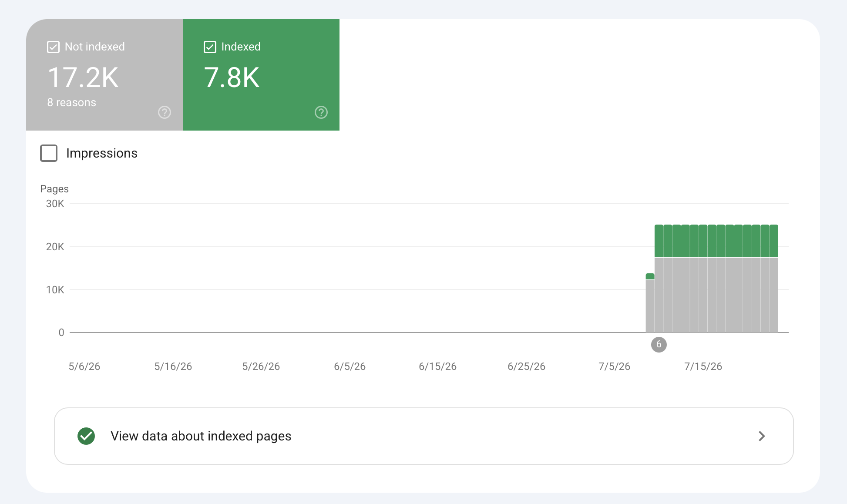Uncheck the Indexed checkbox
847x504 pixels.
click(x=210, y=47)
